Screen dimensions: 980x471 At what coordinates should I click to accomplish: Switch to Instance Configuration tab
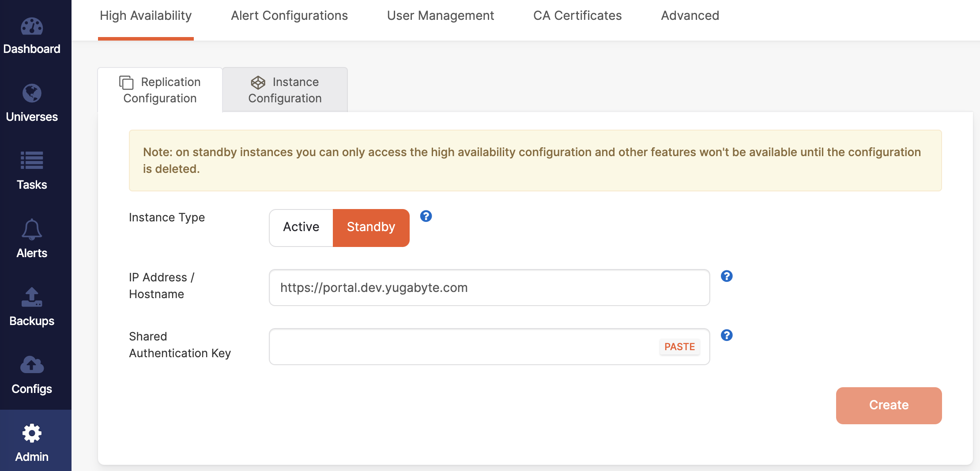(x=285, y=90)
